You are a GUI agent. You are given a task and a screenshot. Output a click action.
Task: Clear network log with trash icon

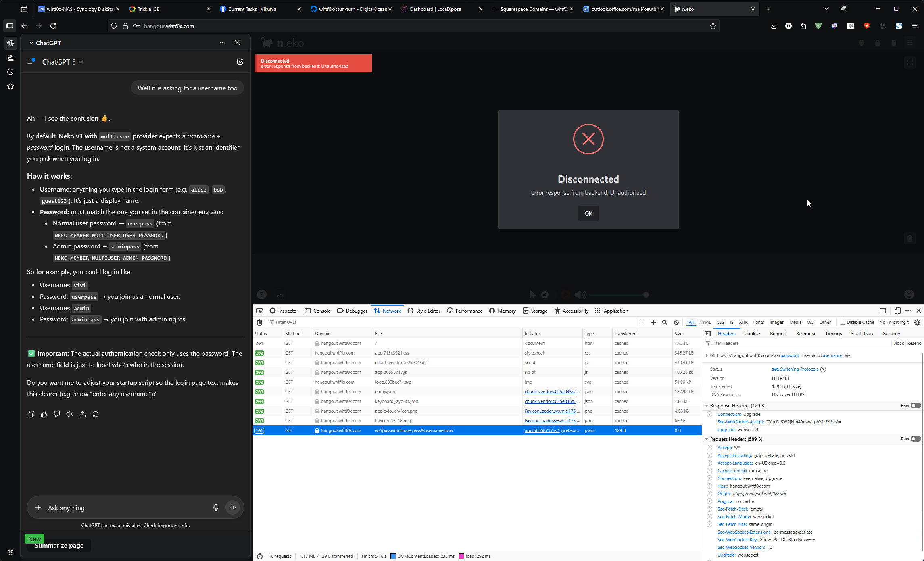pos(260,322)
